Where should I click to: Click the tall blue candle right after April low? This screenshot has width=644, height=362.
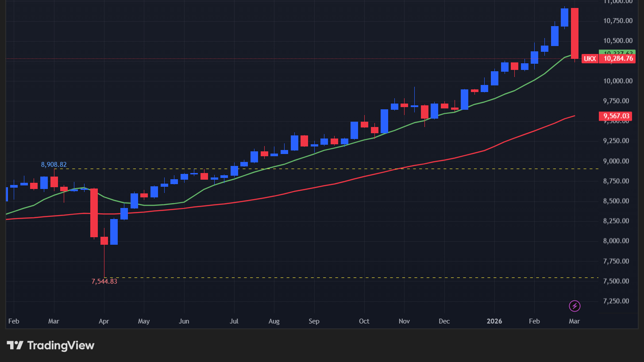pyautogui.click(x=114, y=231)
